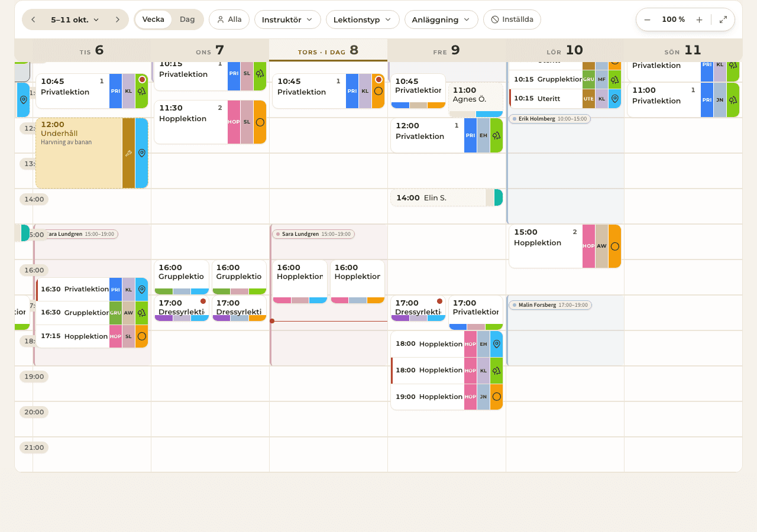Open the Friday 17:00 Dressyrlektion event

[x=418, y=308]
